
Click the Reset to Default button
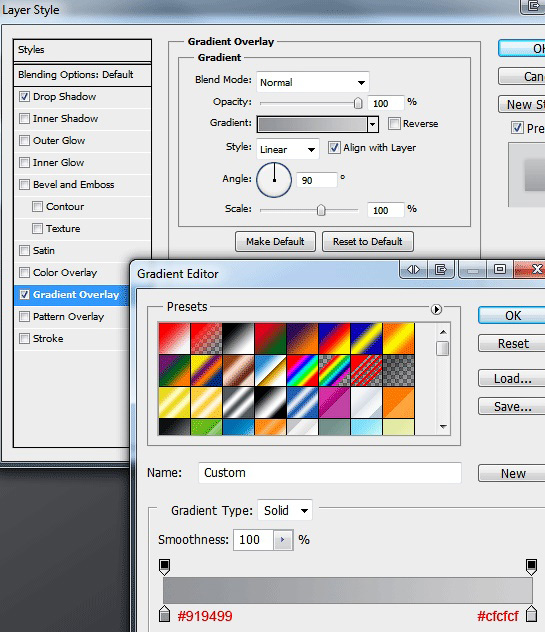[368, 241]
